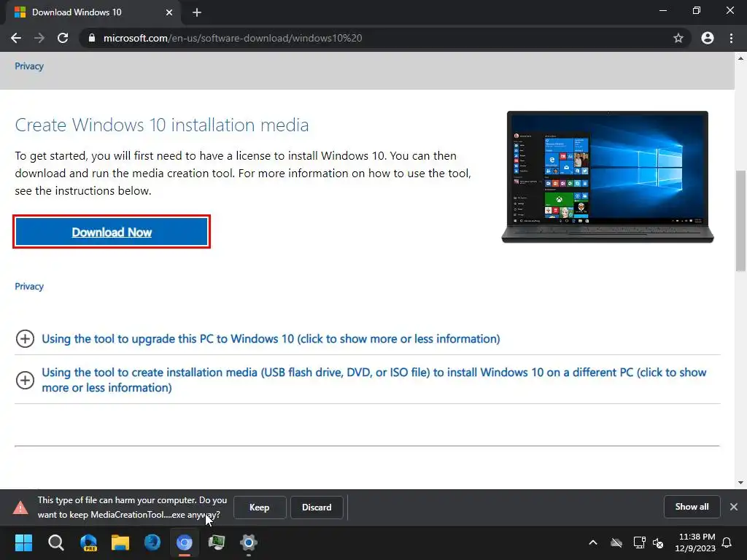Viewport: 747px width, 560px height.
Task: Go back to the previous page
Action: [16, 38]
